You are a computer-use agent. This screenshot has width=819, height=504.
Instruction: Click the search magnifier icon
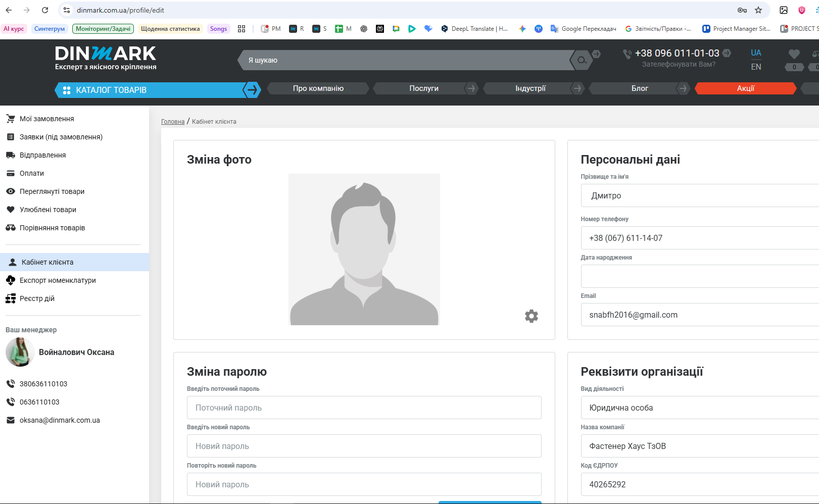582,60
